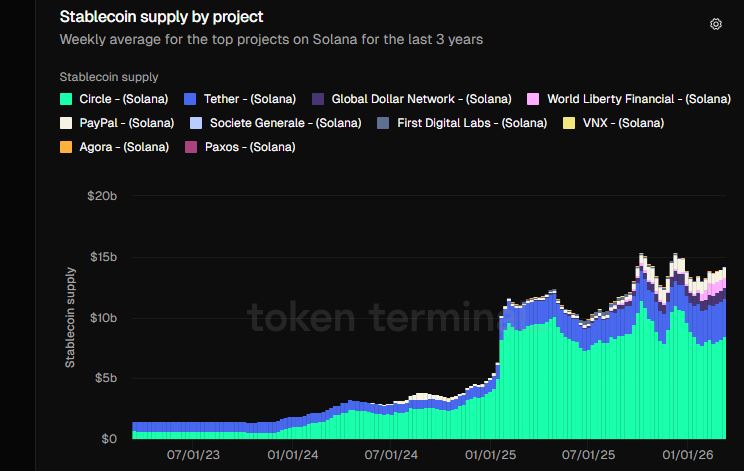Click the Paxos magenta legend swatch
Screen dimensions: 744x471
(191, 147)
